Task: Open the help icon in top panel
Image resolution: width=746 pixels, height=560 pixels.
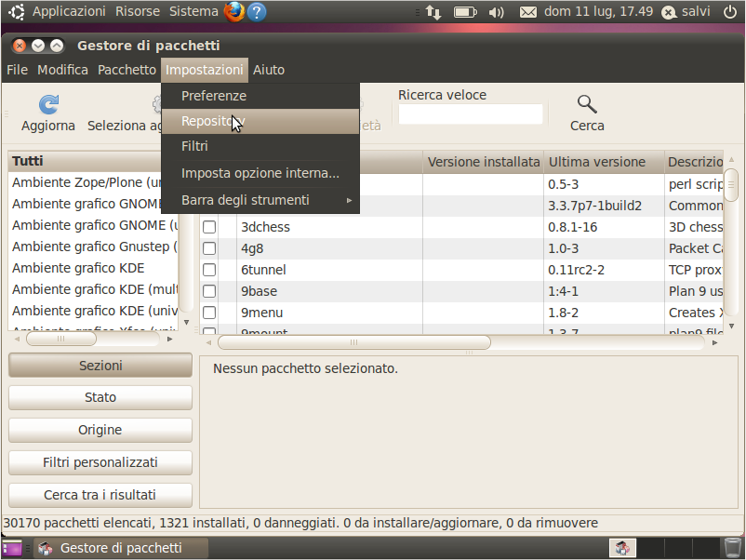Action: coord(257,12)
